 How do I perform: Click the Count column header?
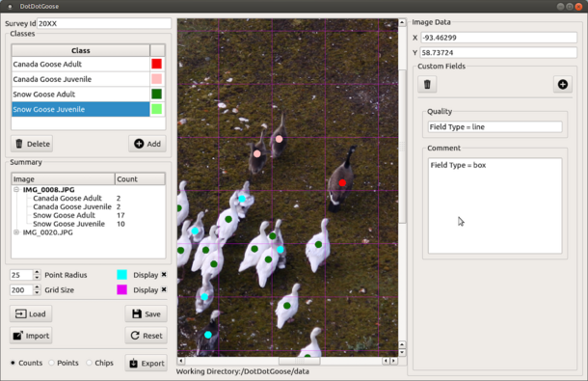coord(140,179)
